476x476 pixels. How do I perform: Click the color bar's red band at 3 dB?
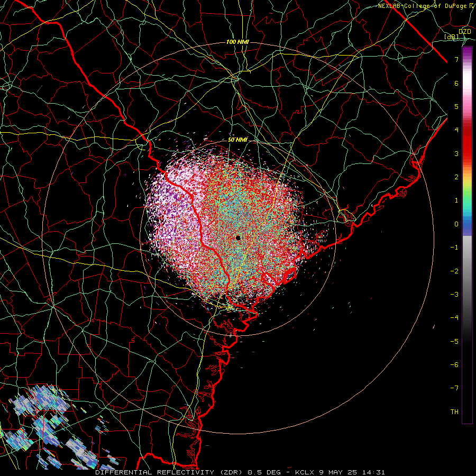point(467,153)
